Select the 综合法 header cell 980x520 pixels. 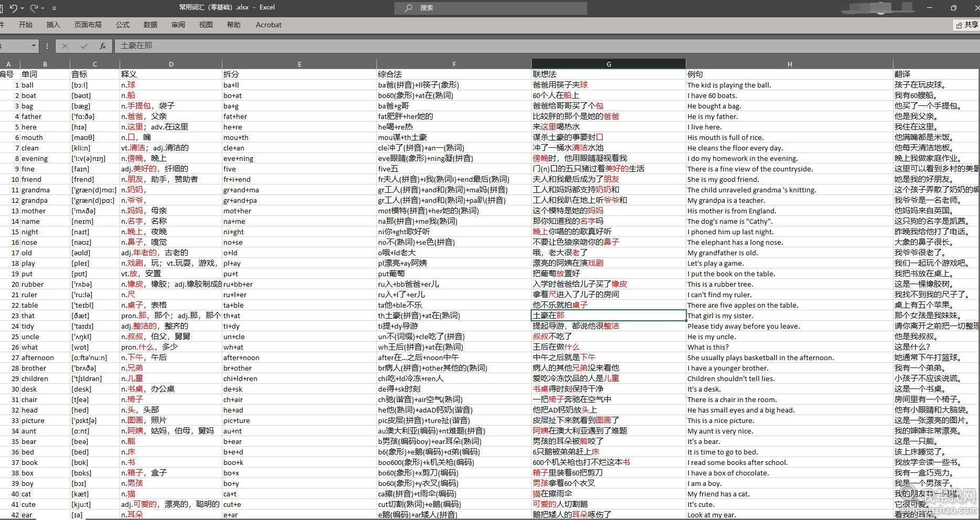[454, 74]
